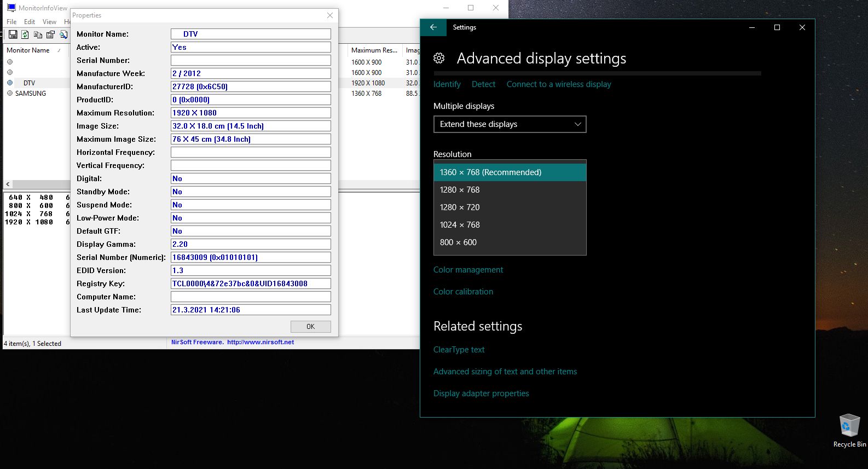
Task: Click the Registry Key text field
Action: click(x=251, y=283)
